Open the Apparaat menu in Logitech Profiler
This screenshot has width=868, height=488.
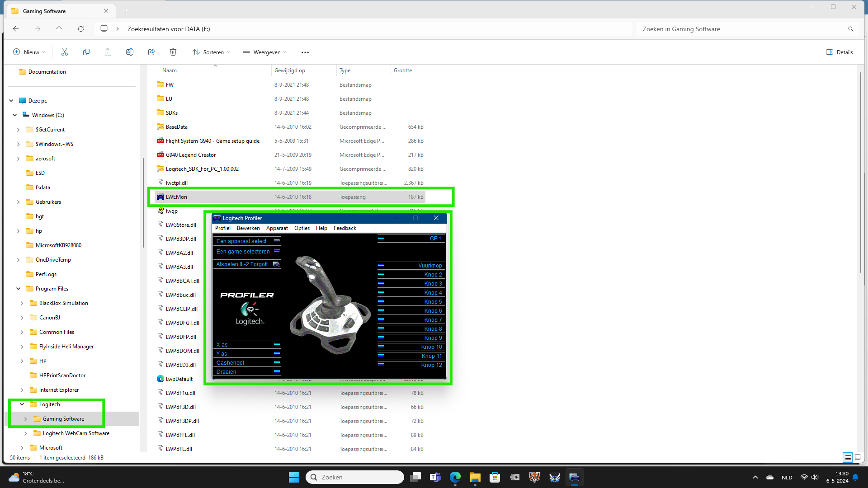click(277, 228)
